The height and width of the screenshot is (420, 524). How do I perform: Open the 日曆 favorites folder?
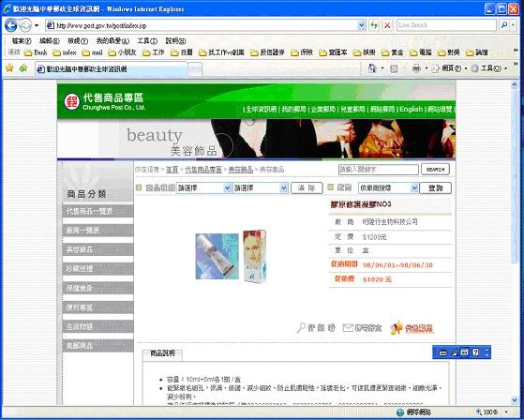pyautogui.click(x=182, y=52)
